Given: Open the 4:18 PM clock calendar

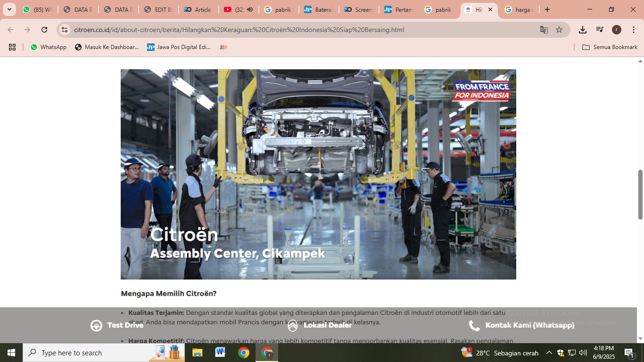Looking at the screenshot, I should [x=604, y=353].
